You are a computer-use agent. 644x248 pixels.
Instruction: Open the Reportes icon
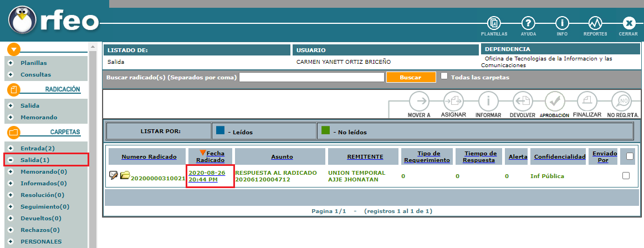(x=595, y=23)
